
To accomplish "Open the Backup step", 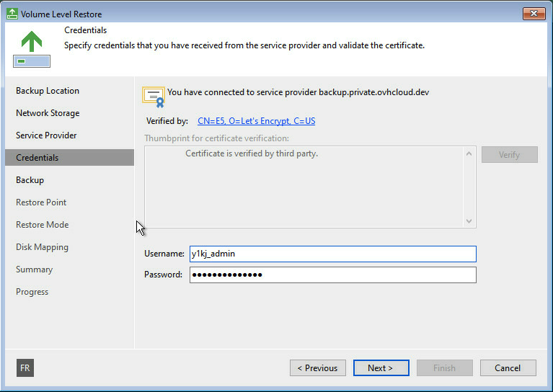I will [x=30, y=180].
